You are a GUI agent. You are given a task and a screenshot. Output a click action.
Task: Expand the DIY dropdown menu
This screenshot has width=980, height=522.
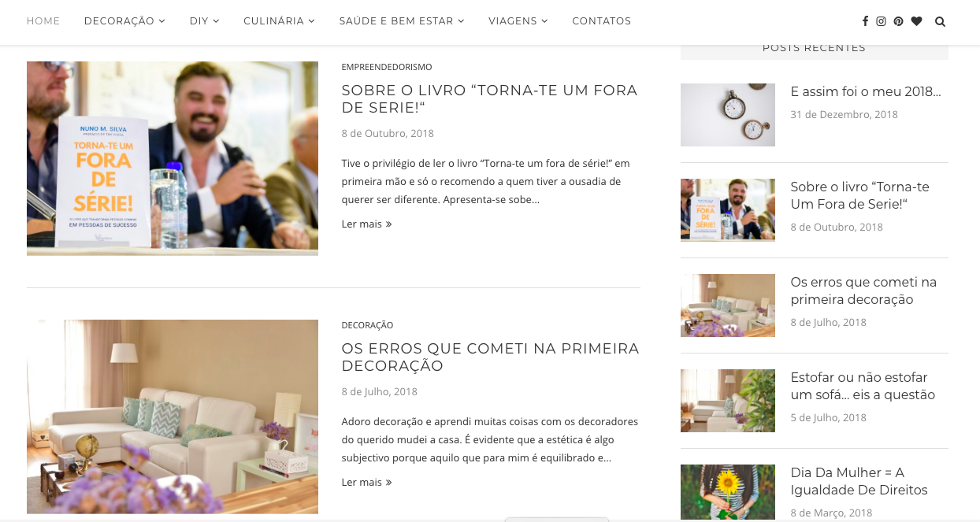tap(204, 21)
